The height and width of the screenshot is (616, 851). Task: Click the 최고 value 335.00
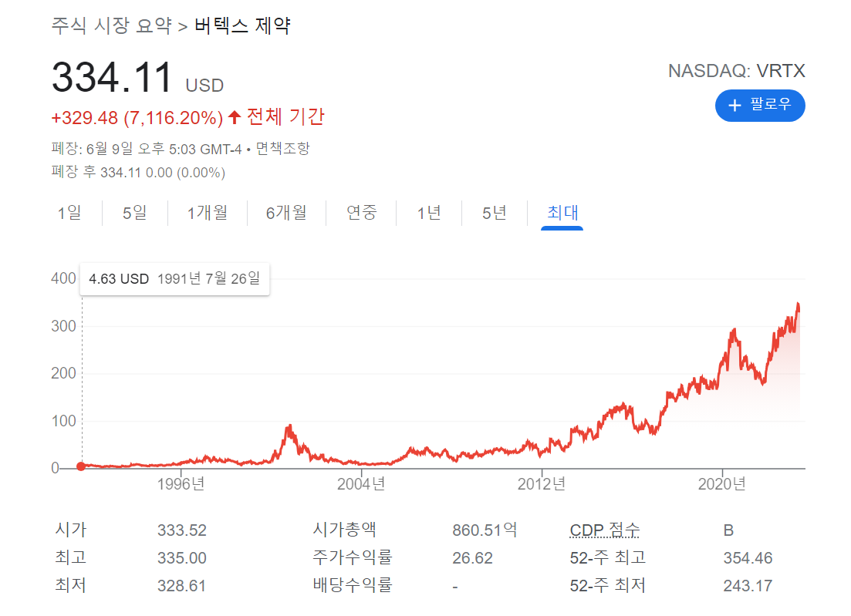(x=182, y=558)
